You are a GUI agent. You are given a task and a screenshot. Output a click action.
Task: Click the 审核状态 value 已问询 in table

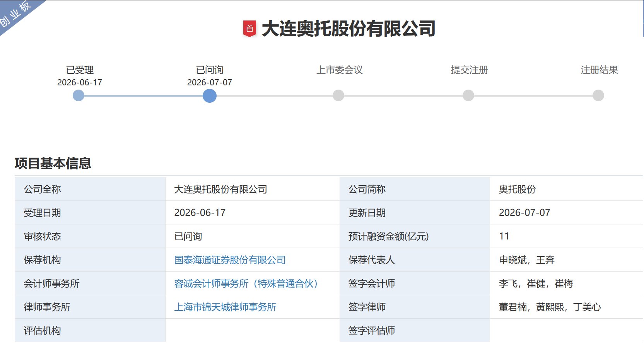[188, 236]
